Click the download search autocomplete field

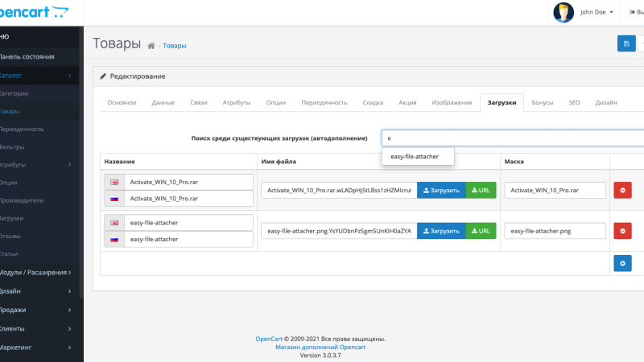coord(513,138)
